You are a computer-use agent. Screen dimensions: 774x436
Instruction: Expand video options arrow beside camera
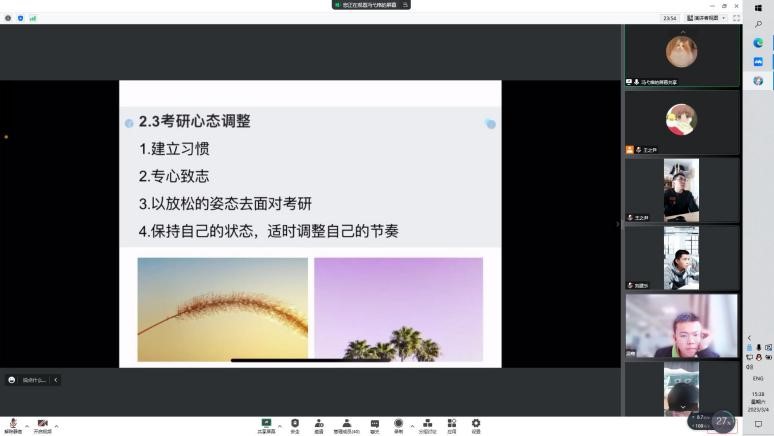click(57, 426)
